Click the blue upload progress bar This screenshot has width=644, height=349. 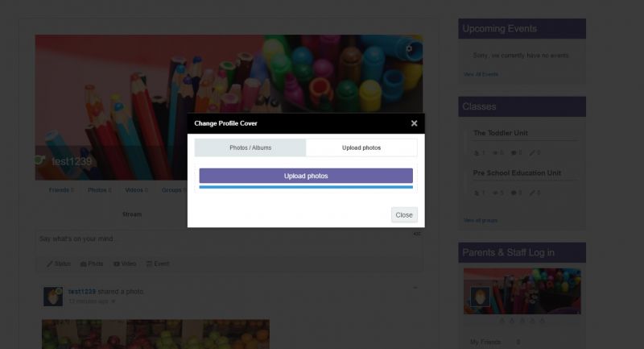point(306,187)
